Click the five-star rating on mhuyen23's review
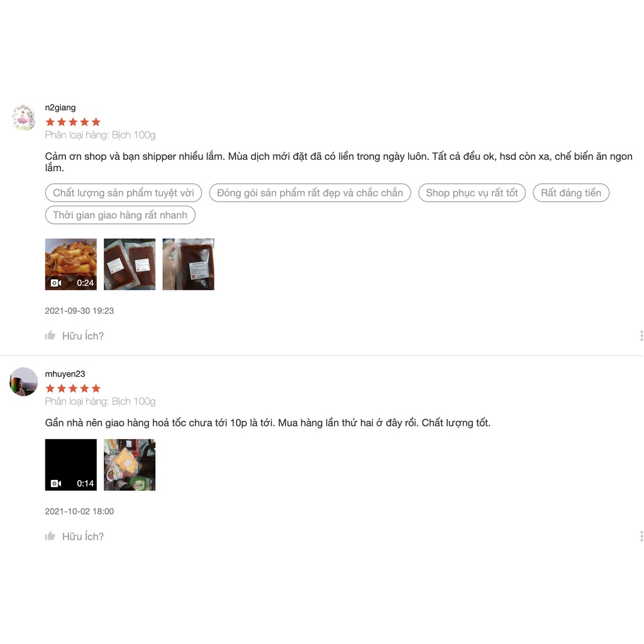644x644 pixels. tap(73, 389)
